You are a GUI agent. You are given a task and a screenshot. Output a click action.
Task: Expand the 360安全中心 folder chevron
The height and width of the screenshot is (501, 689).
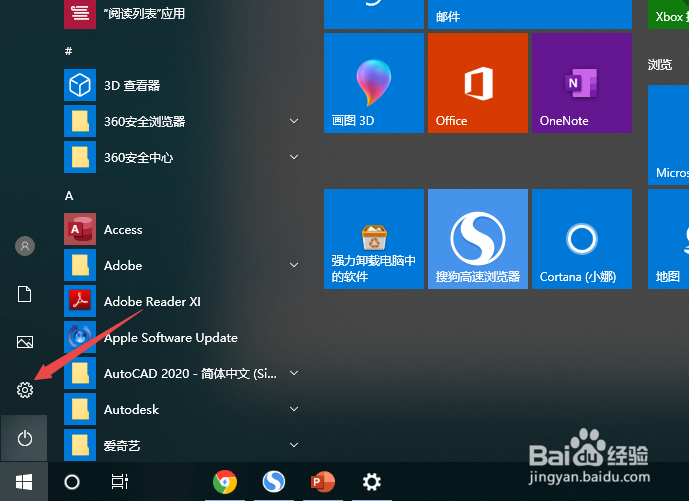[x=294, y=157]
